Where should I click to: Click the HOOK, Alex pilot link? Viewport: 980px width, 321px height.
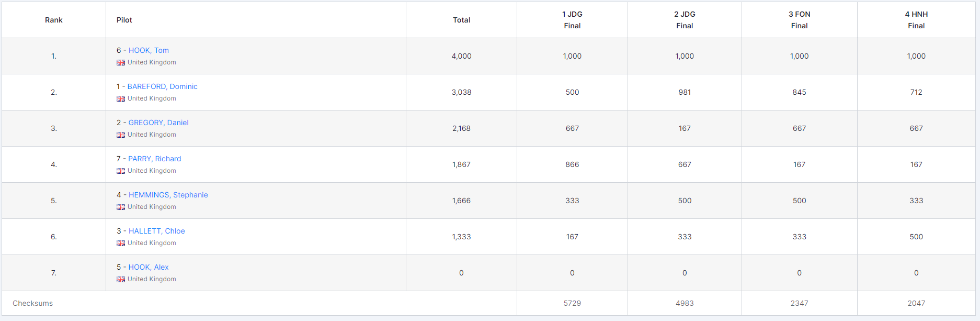(149, 267)
